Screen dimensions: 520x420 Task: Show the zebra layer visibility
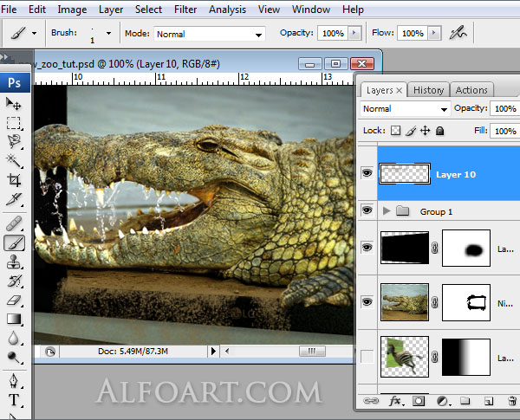[367, 357]
